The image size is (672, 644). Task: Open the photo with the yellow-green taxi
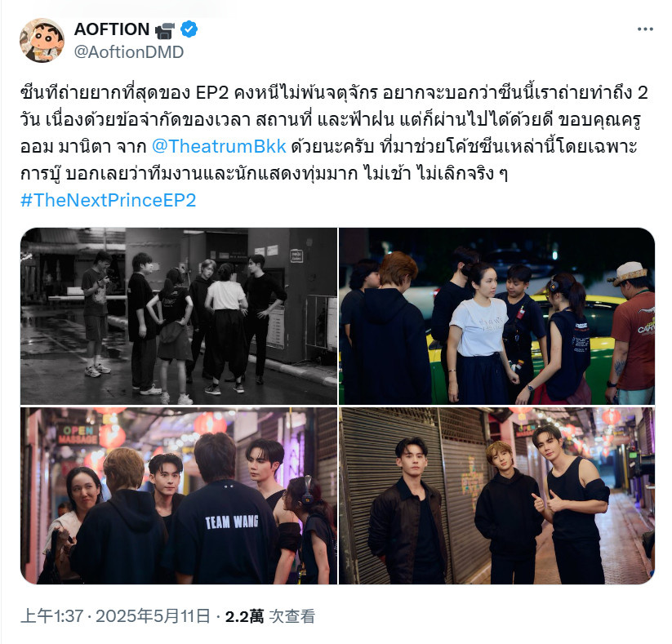(496, 316)
